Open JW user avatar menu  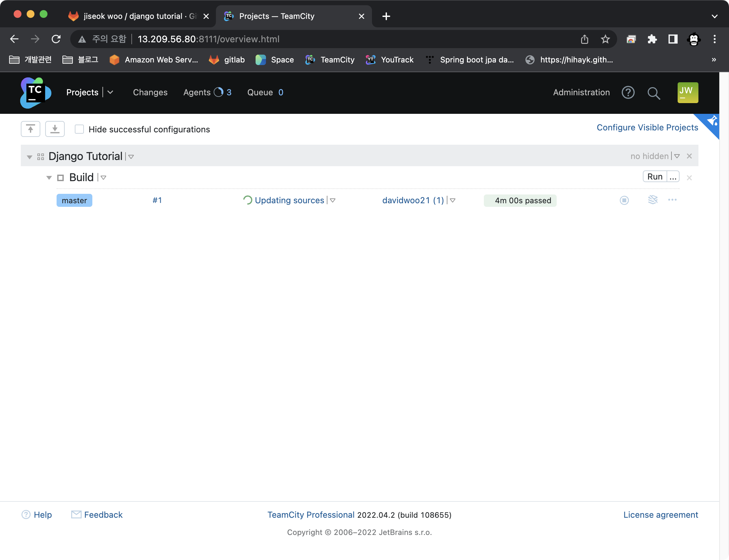(688, 93)
